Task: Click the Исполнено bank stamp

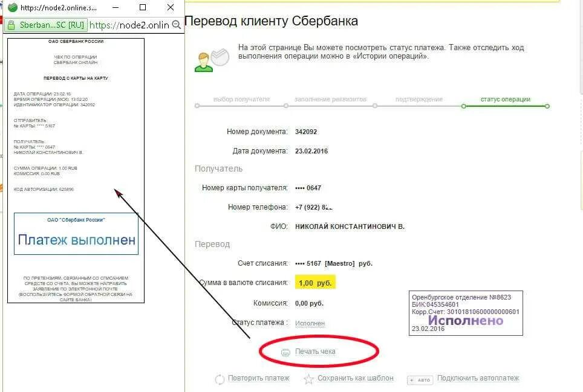Action: coord(466,313)
